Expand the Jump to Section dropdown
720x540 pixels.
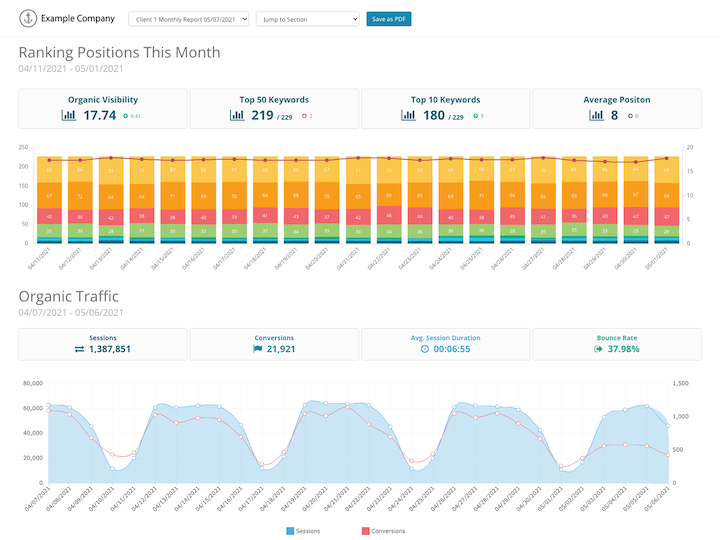(x=307, y=19)
